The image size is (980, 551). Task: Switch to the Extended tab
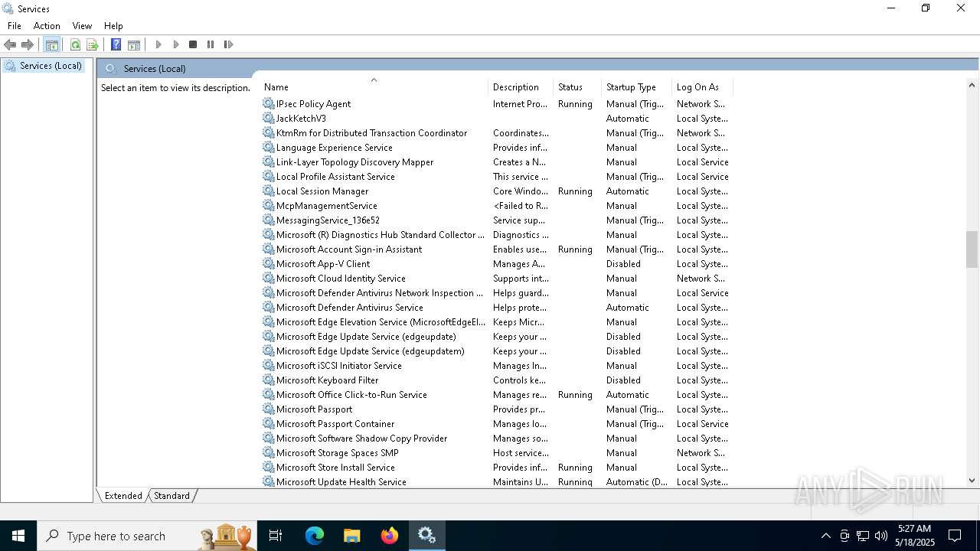click(123, 496)
